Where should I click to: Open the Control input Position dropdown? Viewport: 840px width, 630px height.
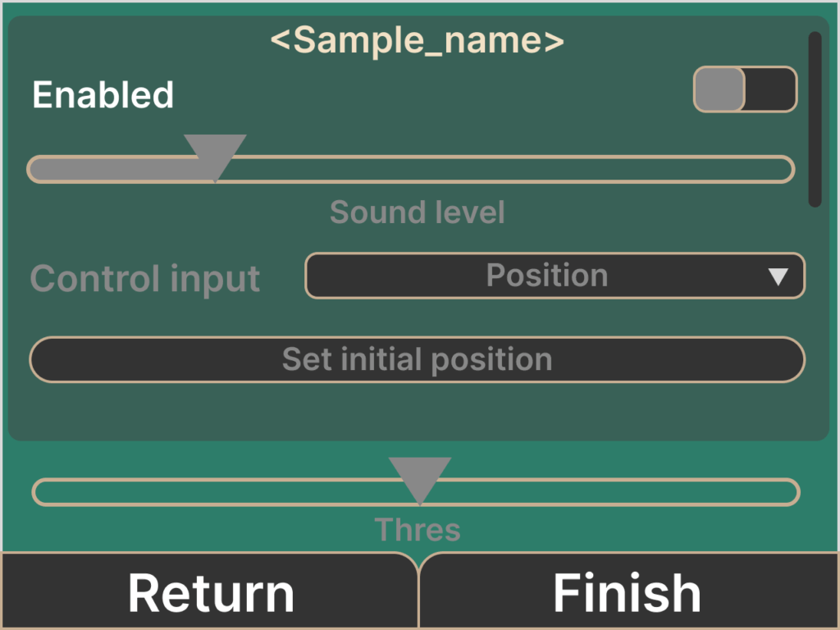[555, 276]
